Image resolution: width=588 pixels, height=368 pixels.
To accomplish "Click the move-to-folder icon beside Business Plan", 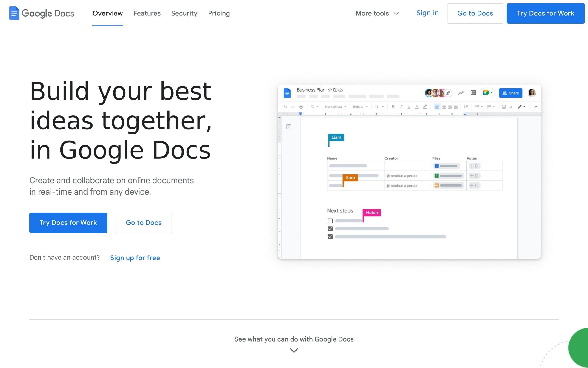I will [x=335, y=90].
